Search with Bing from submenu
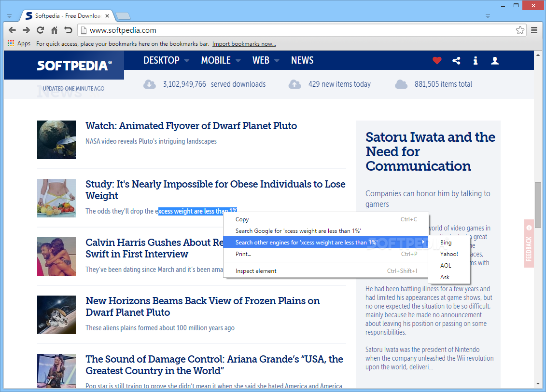Image resolution: width=546 pixels, height=392 pixels. pyautogui.click(x=449, y=243)
